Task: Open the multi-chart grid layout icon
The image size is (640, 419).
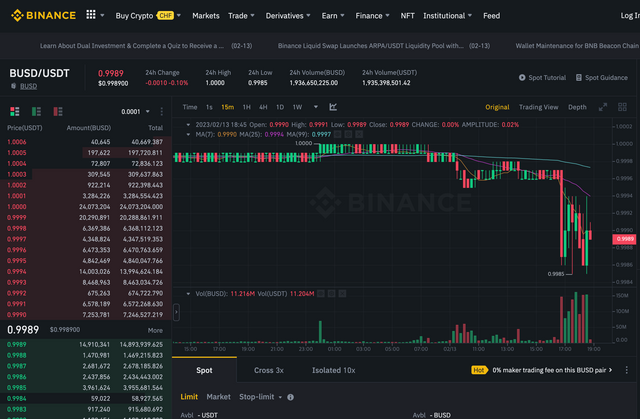Action: click(622, 107)
